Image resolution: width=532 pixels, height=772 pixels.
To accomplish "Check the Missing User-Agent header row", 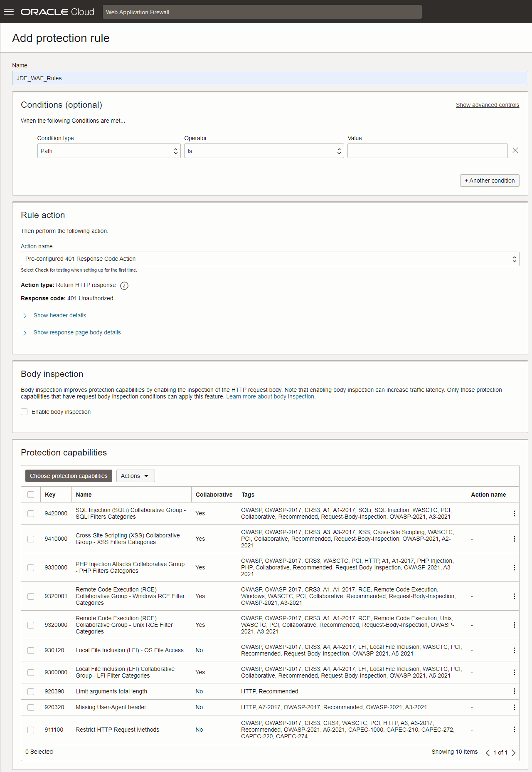I will [x=31, y=708].
